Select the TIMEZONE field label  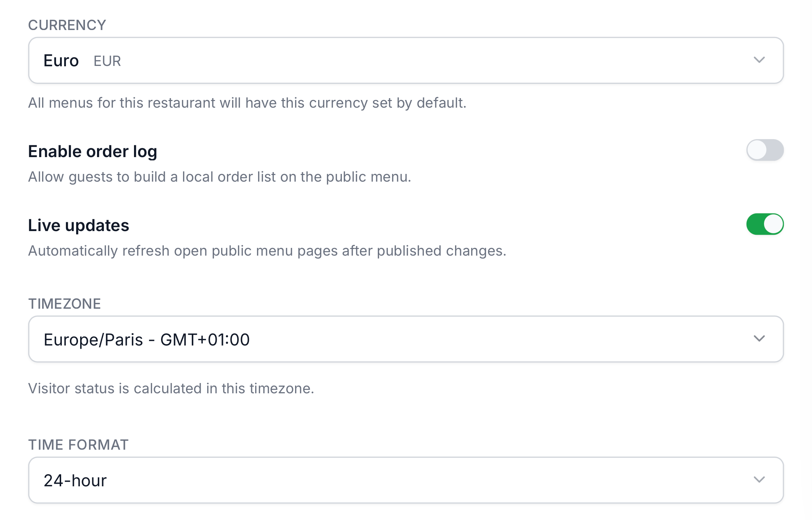pos(65,303)
